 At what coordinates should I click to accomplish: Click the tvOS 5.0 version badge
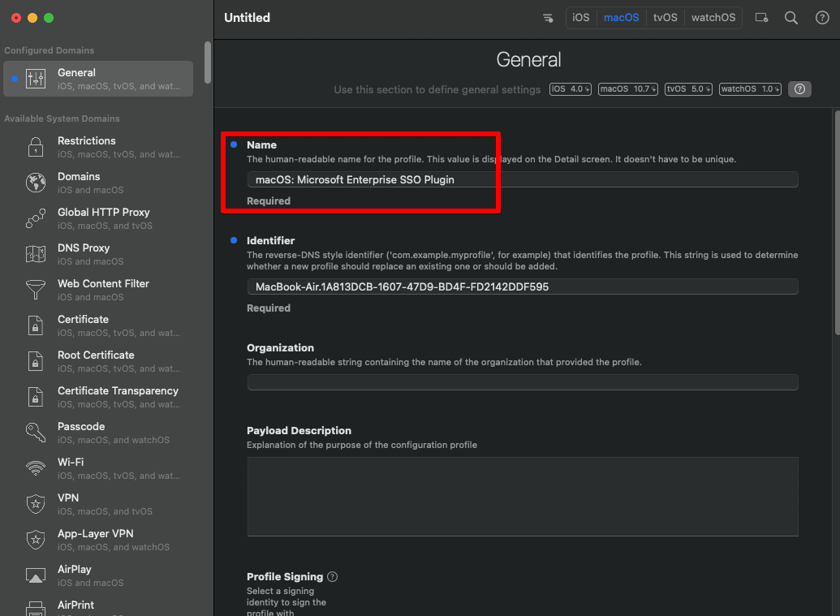(688, 89)
